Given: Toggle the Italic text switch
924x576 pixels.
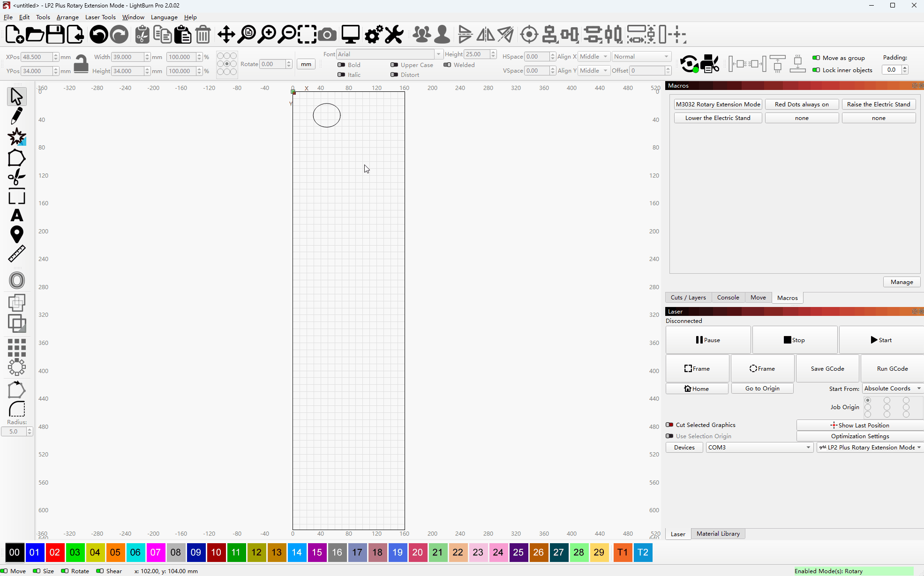Looking at the screenshot, I should 341,75.
